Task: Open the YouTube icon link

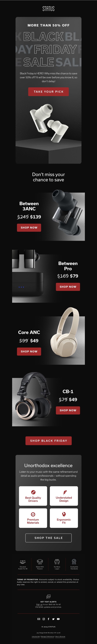Action: pyautogui.click(x=58, y=619)
